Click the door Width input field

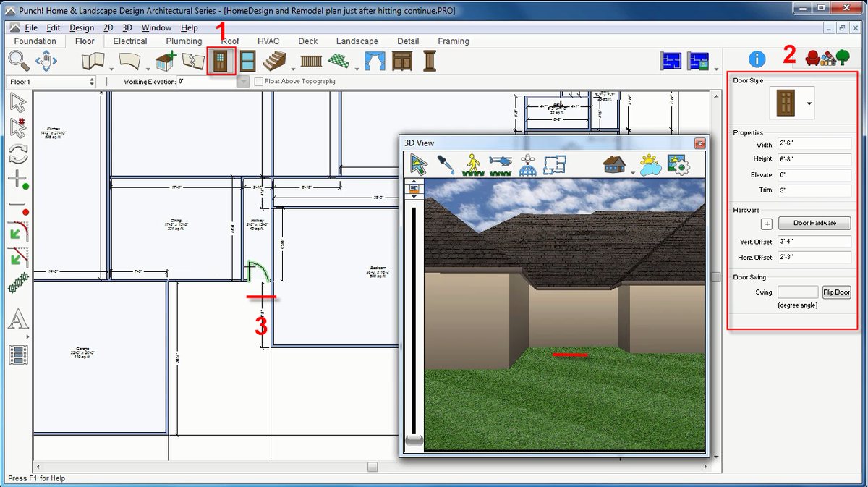(814, 144)
